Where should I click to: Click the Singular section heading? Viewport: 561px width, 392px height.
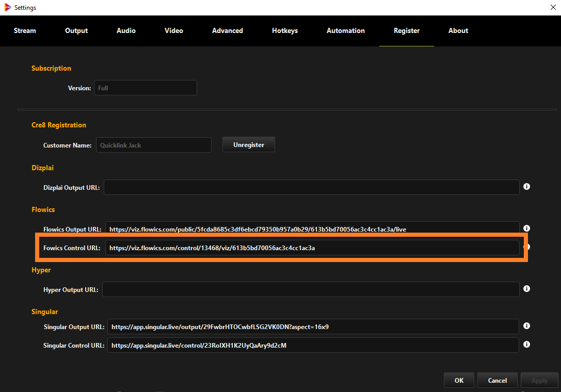click(45, 312)
